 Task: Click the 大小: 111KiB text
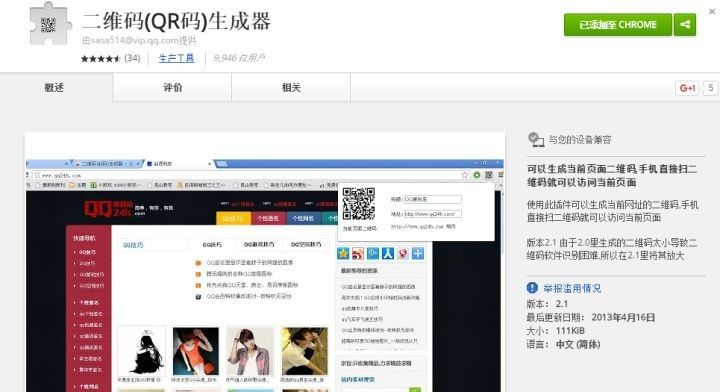click(556, 331)
